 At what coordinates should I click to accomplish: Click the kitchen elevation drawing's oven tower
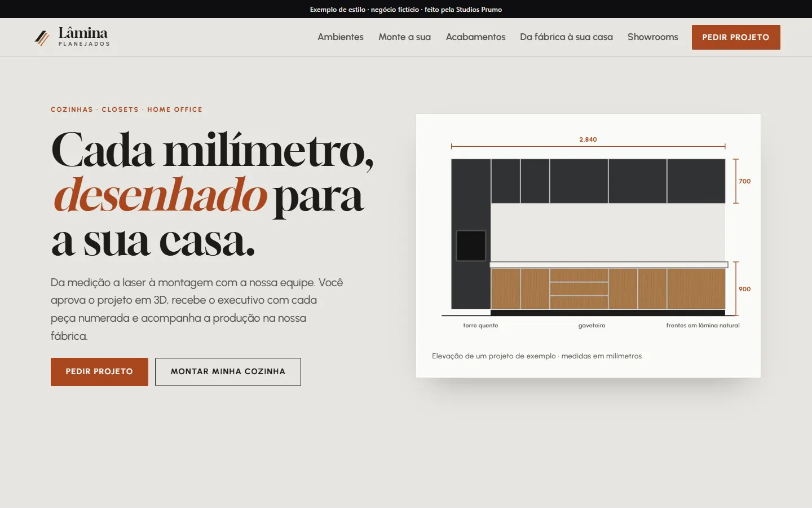click(x=471, y=234)
